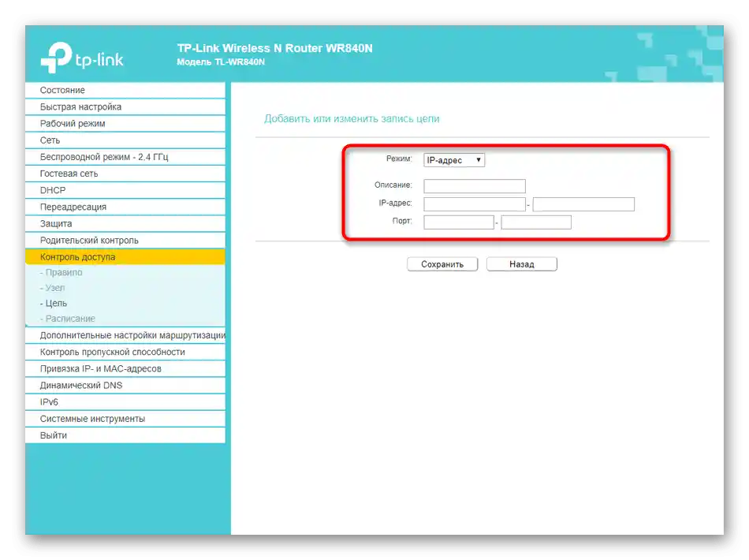Click the tp-link logo
Viewport: 749px width, 560px height.
point(82,58)
